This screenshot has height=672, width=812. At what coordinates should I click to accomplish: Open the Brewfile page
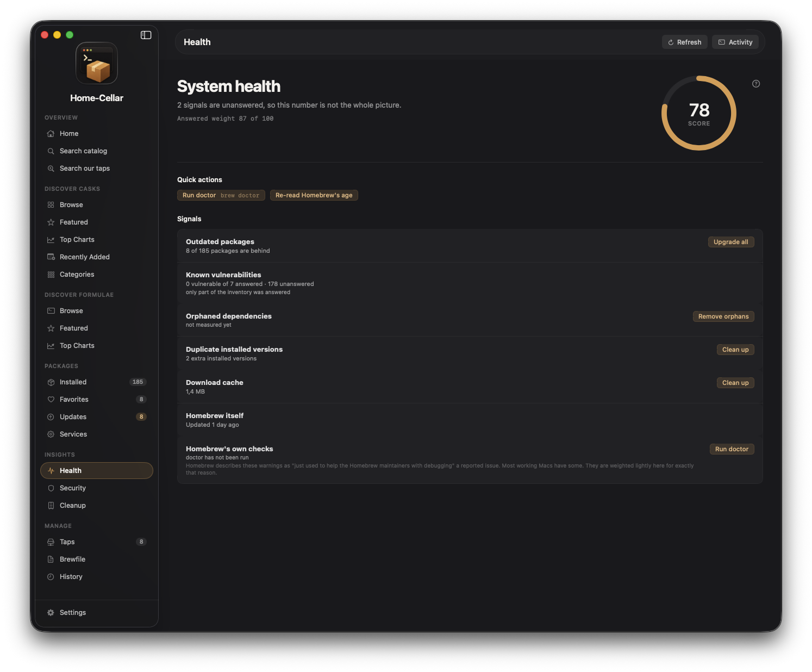tap(97, 559)
